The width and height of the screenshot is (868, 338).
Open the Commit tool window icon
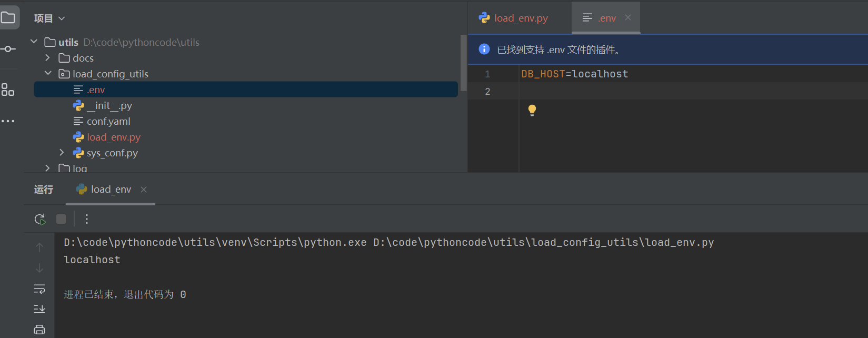tap(8, 49)
